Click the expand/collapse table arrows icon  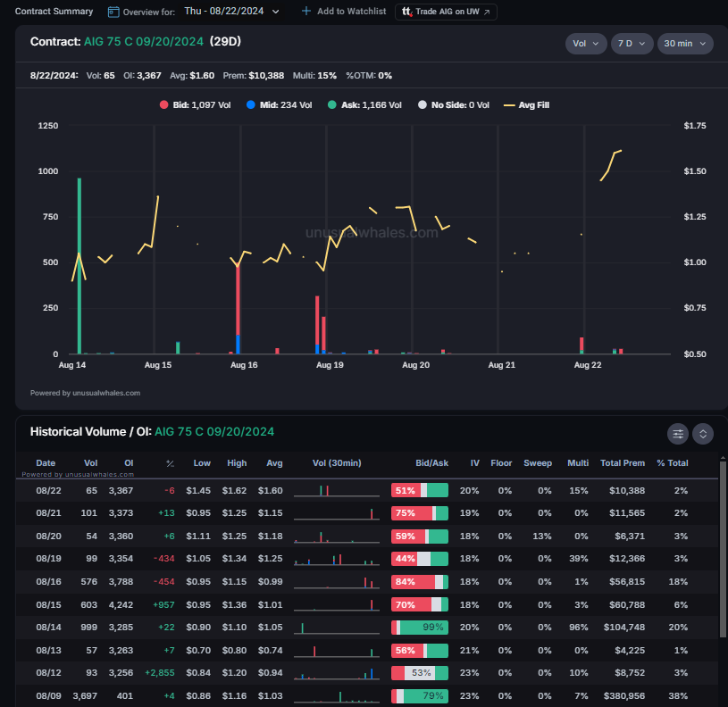tap(703, 434)
